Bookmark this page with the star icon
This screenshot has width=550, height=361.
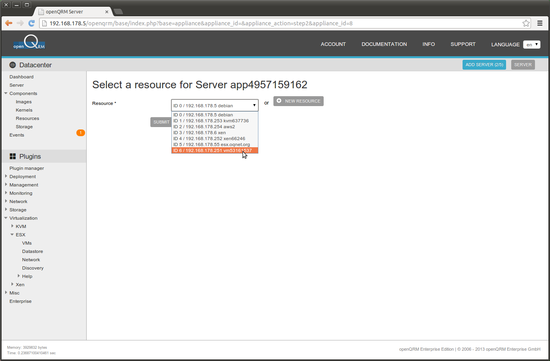[x=526, y=23]
